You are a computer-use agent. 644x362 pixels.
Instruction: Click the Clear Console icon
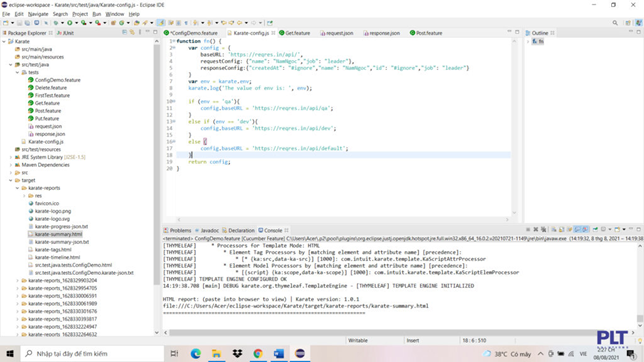pos(554,229)
